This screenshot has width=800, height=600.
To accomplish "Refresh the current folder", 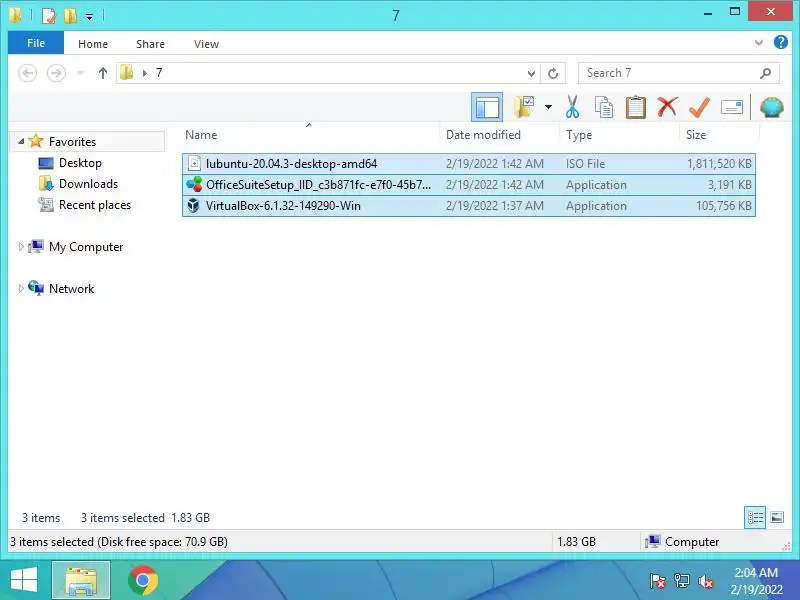I will (553, 73).
